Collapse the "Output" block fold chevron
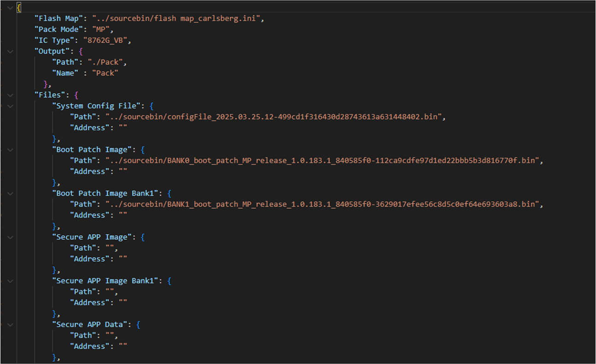 (x=10, y=51)
